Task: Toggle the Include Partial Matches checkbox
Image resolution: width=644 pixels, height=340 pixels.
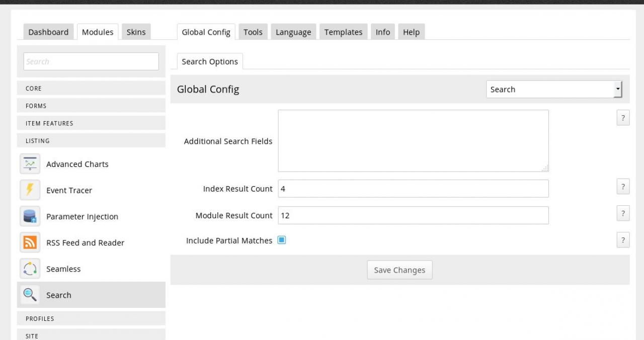Action: 282,240
